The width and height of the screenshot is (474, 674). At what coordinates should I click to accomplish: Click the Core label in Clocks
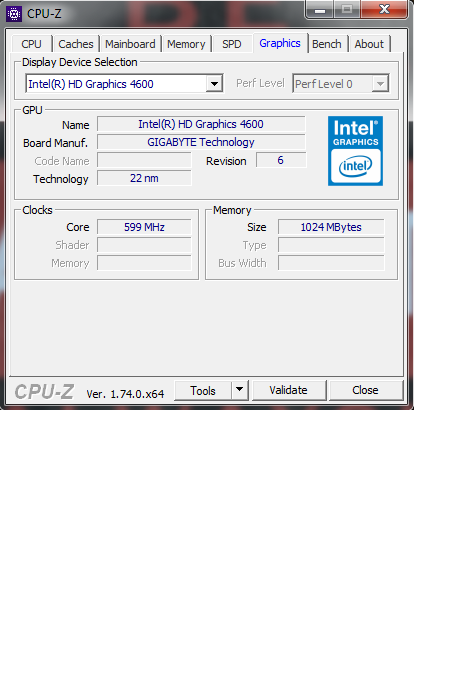[x=78, y=227]
